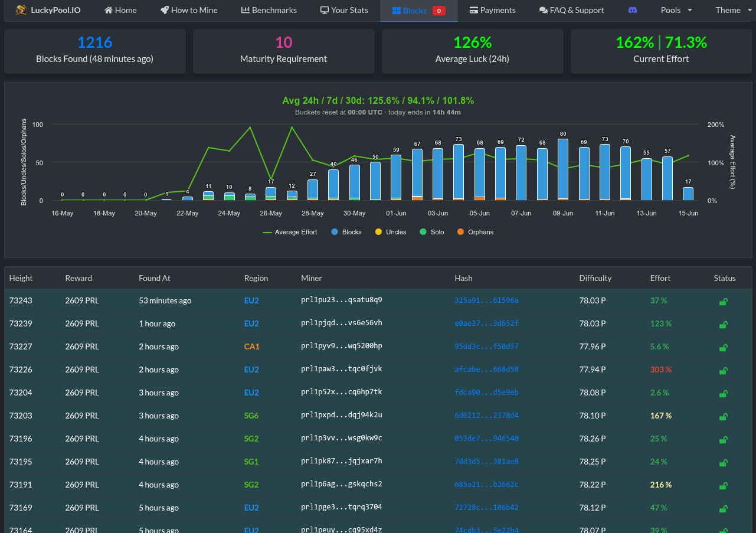Toggle Solo series in chart legend

(x=431, y=232)
